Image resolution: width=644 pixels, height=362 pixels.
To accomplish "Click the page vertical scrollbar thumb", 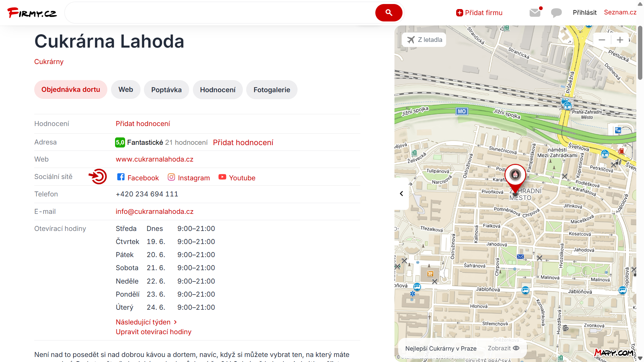I will pos(640,52).
